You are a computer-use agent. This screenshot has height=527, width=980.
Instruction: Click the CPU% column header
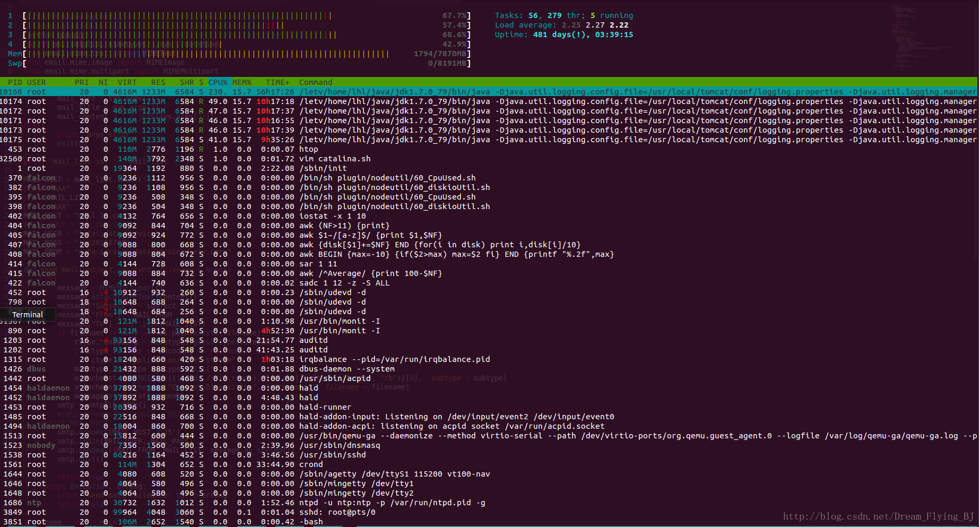(218, 82)
